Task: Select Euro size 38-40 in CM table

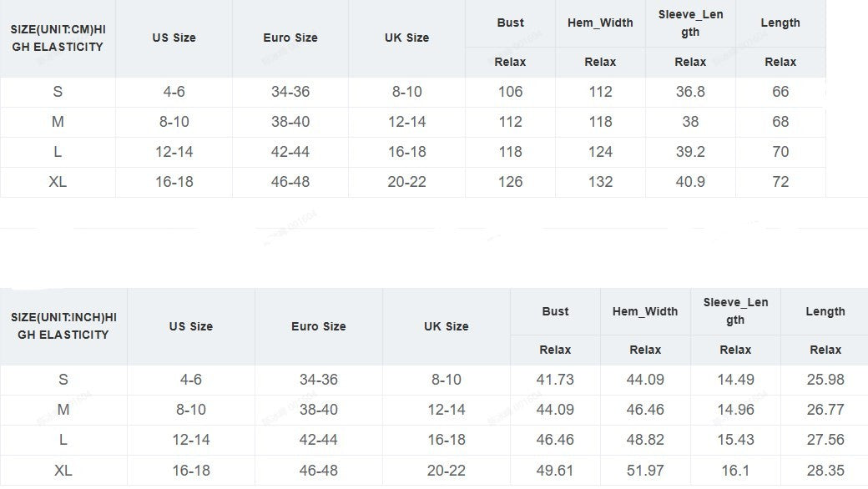Action: click(x=290, y=122)
